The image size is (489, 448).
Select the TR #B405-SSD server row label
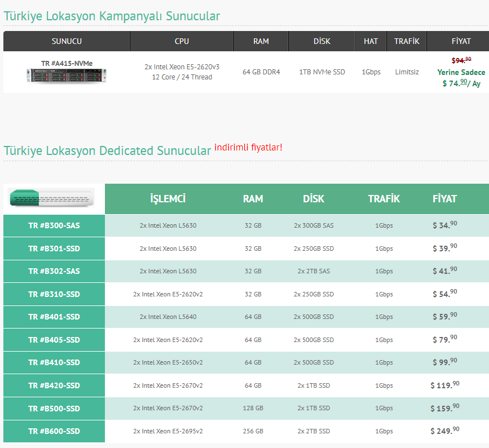tap(54, 340)
